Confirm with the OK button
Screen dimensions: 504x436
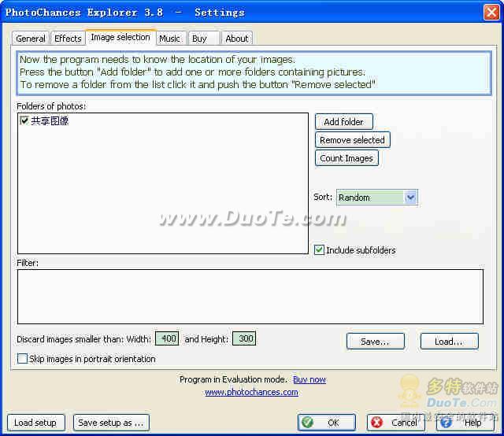pyautogui.click(x=327, y=422)
